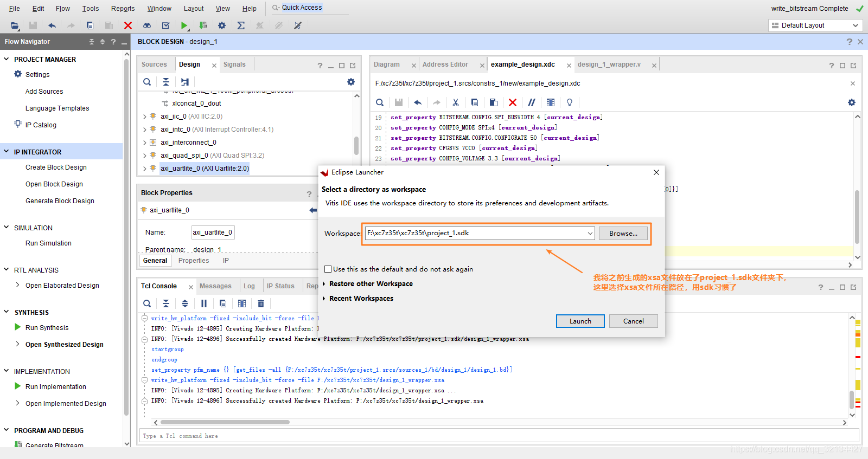
Task: Click the checkmark validate icon in toolbar
Action: pyautogui.click(x=166, y=25)
